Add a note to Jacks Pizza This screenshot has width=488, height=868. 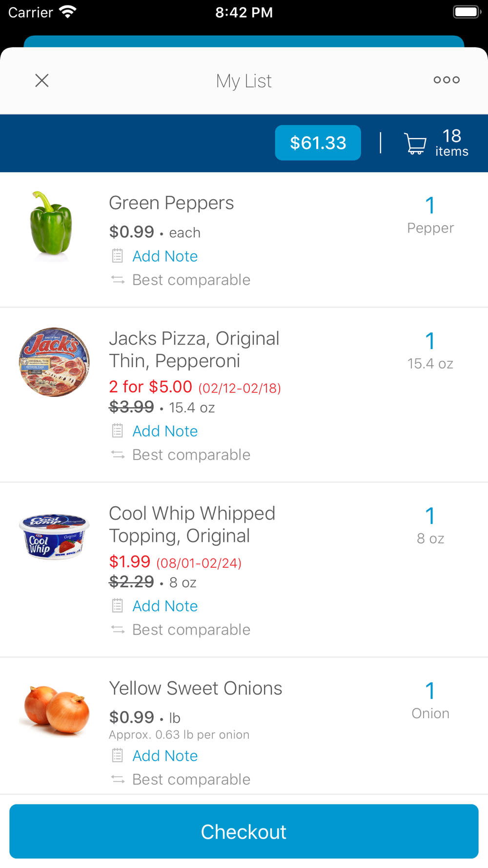point(165,431)
